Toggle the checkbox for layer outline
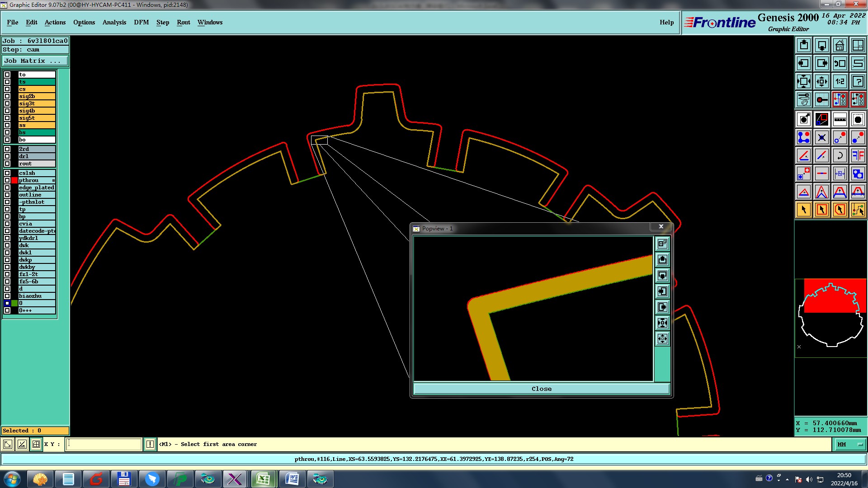The image size is (868, 488). tap(7, 195)
